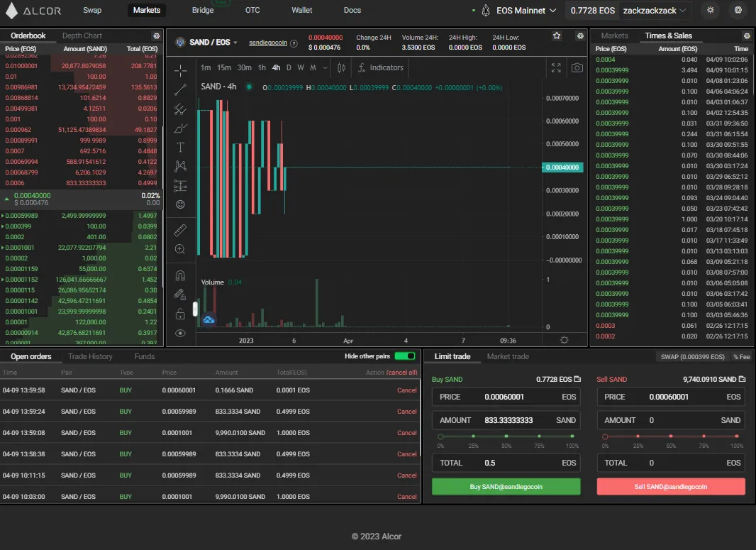The height and width of the screenshot is (550, 756).
Task: Click the Sell SAND@sandiegocoin button
Action: (x=671, y=486)
